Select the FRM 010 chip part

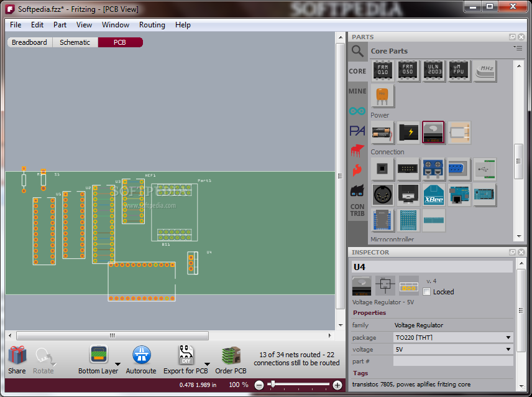[x=383, y=71]
